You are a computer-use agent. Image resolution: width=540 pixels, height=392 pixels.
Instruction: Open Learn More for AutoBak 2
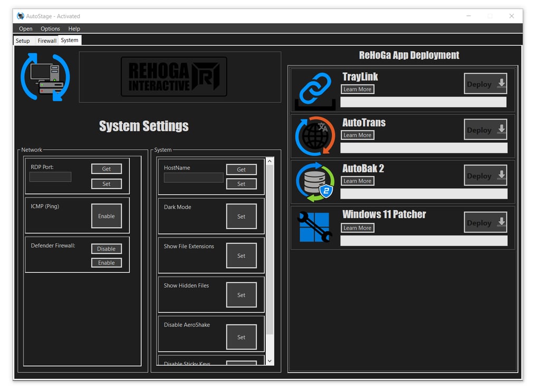point(358,181)
